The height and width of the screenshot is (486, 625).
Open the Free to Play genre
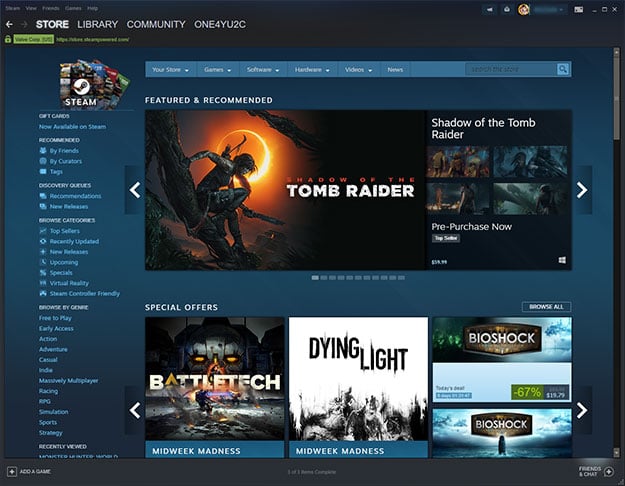click(x=55, y=318)
